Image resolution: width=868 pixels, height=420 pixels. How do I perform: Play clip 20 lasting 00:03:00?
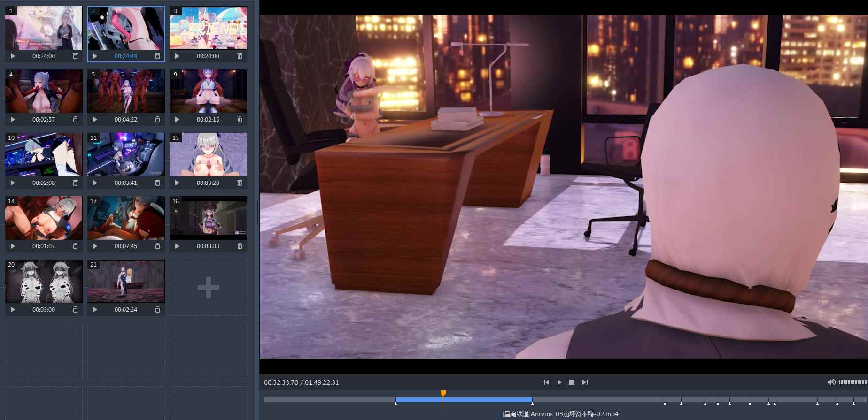point(13,310)
